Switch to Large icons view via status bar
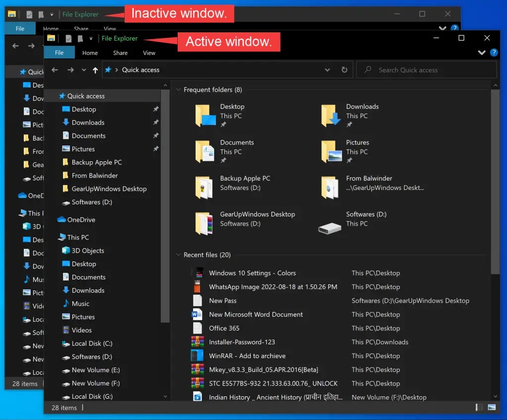The width and height of the screenshot is (507, 420). pyautogui.click(x=492, y=408)
